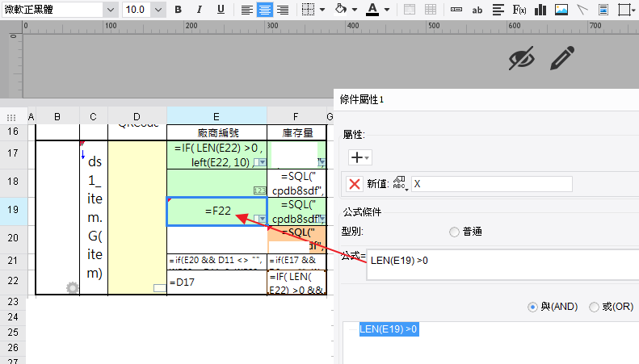Select the 普通 radio button

453,232
